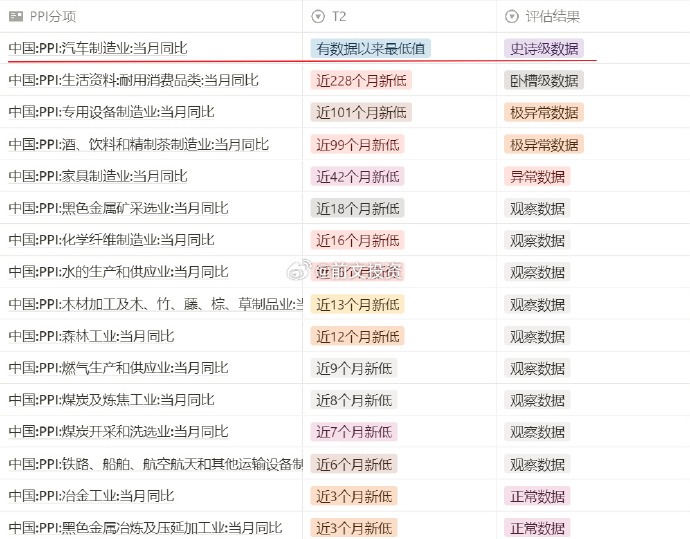Screen dimensions: 690x539
Task: Click 观察数据 in the 木材加工 row
Action: (x=537, y=304)
